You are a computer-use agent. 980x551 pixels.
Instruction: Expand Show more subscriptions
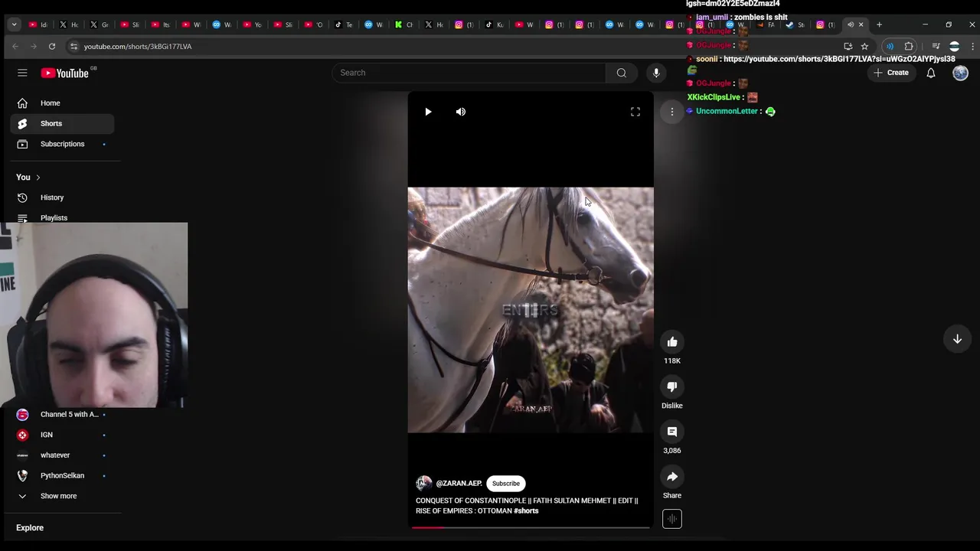coord(62,496)
